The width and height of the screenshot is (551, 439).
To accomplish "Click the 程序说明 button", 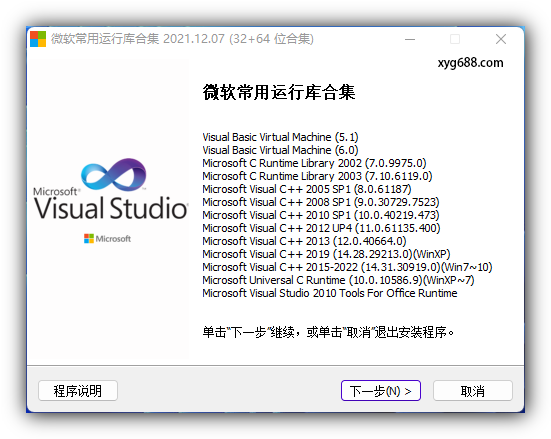I will 78,390.
